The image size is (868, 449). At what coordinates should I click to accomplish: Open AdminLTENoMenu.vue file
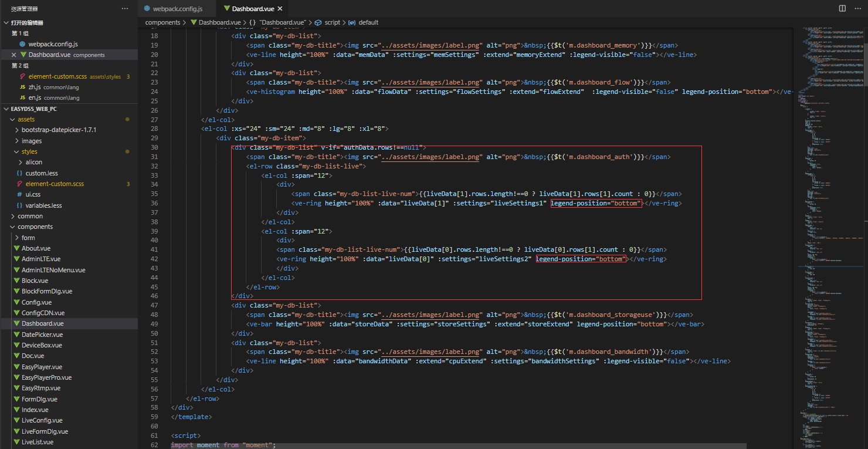tap(69, 270)
